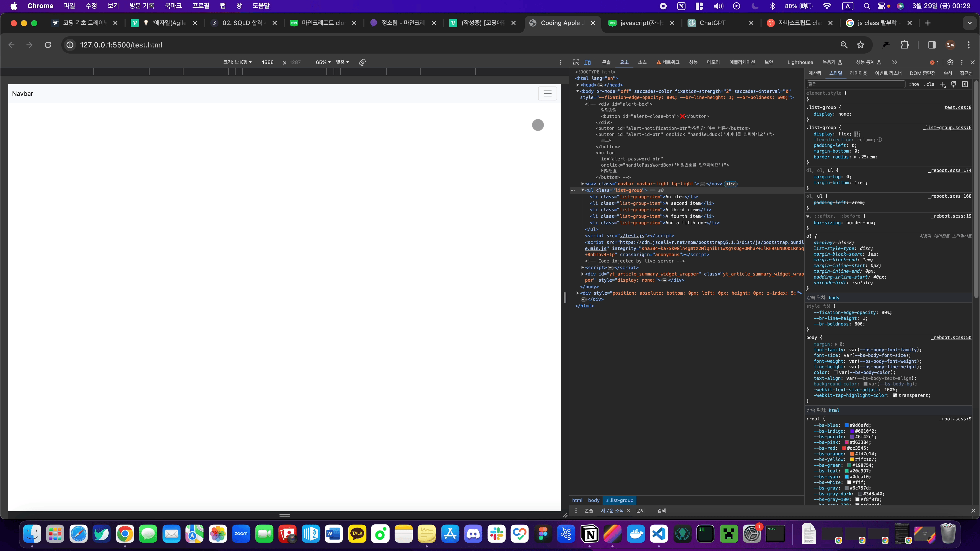This screenshot has width=980, height=551.
Task: Toggle the rendering emulation paintbrush icon
Action: [954, 84]
